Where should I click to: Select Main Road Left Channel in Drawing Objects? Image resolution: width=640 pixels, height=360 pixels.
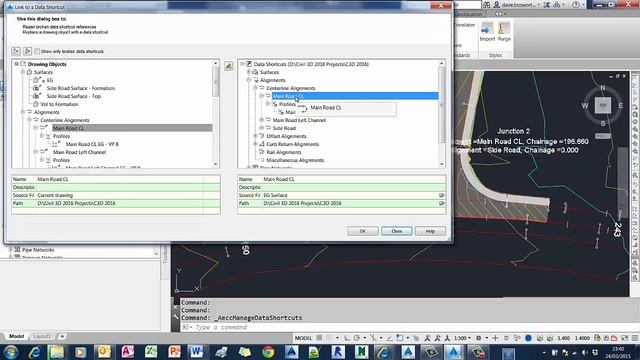click(x=79, y=152)
